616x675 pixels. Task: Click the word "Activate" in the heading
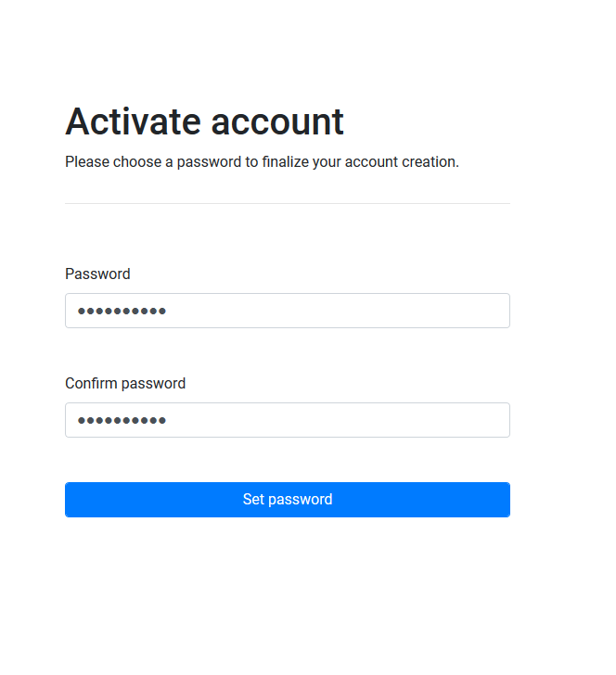(x=132, y=121)
